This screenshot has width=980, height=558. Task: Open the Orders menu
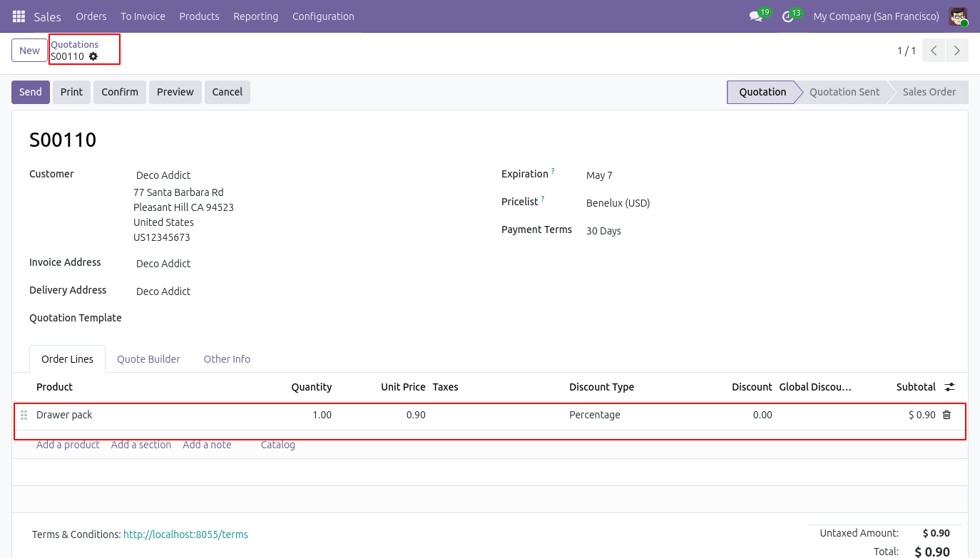91,16
